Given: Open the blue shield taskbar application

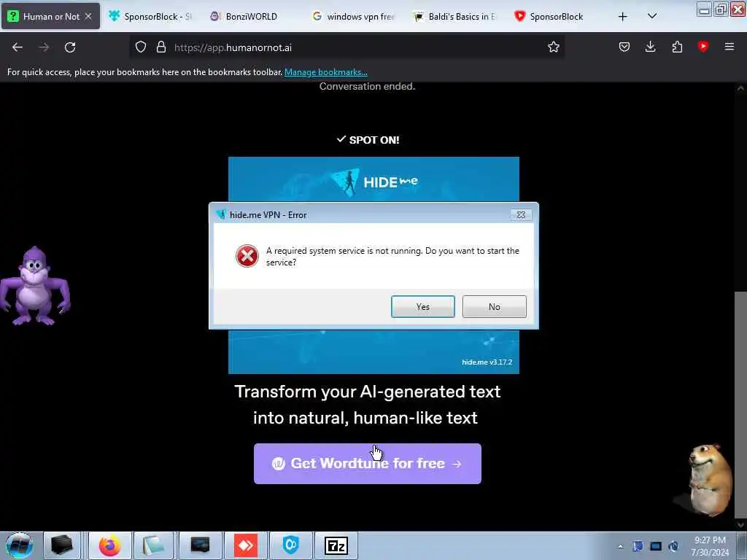Looking at the screenshot, I should [x=290, y=545].
